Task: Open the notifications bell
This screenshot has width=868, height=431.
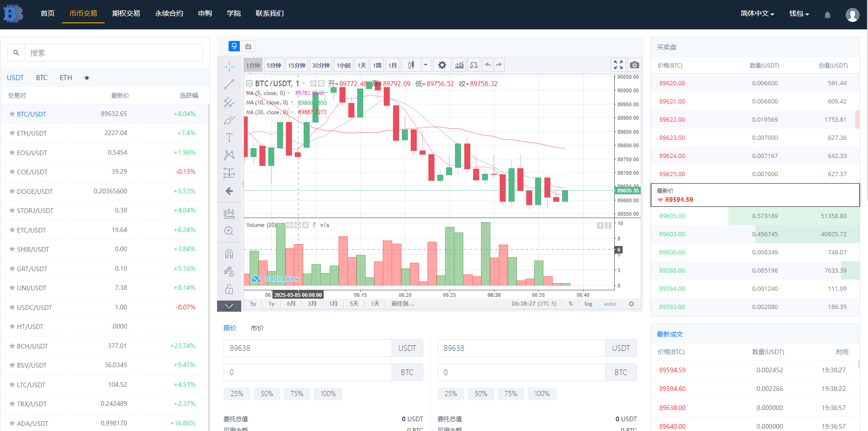Action: 827,15
